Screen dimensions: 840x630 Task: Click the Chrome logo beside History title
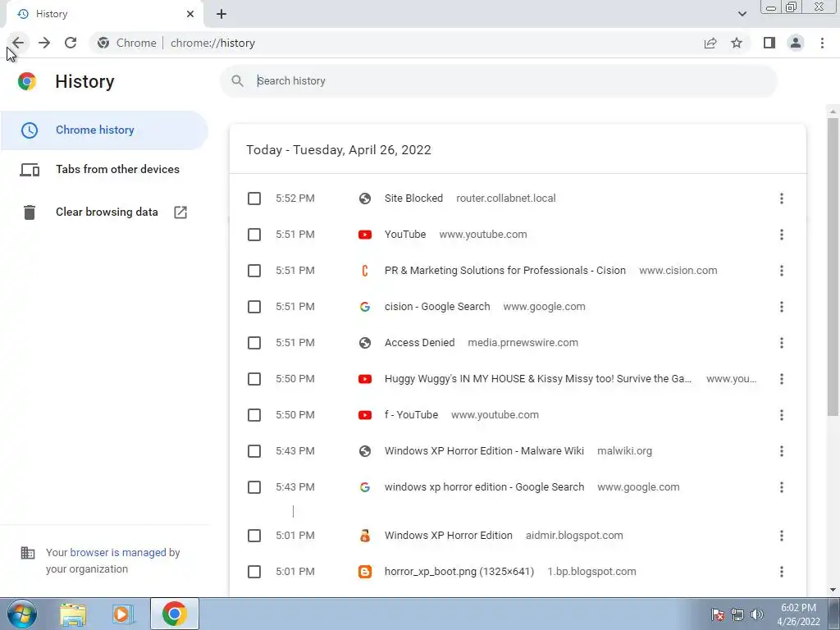click(x=27, y=81)
